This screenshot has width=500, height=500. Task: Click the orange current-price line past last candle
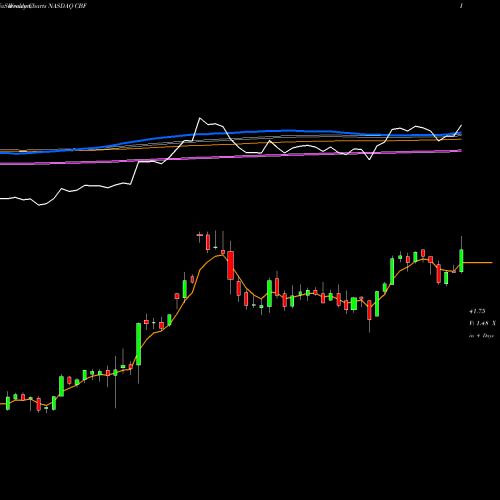click(x=478, y=263)
